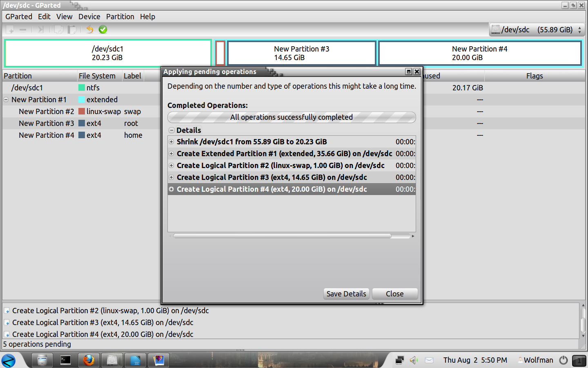Click the '5 operations pending' status text
The image size is (588, 368).
[37, 344]
